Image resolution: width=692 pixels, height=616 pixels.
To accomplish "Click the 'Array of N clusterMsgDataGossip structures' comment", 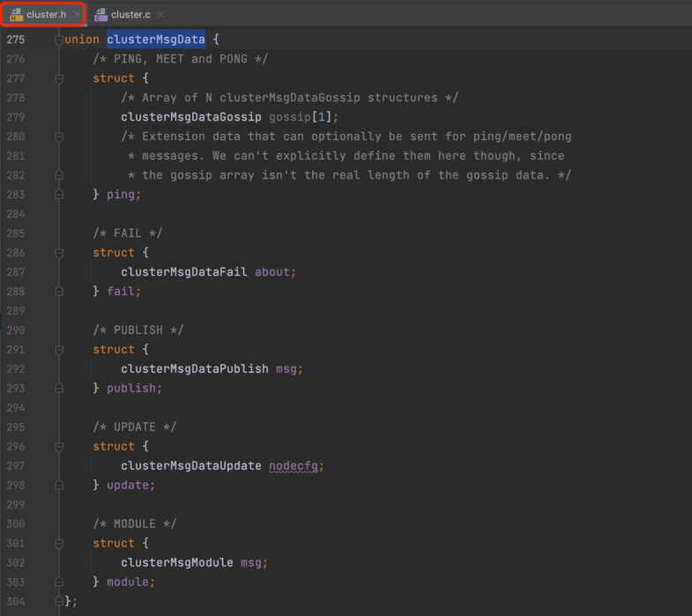I will coord(290,98).
